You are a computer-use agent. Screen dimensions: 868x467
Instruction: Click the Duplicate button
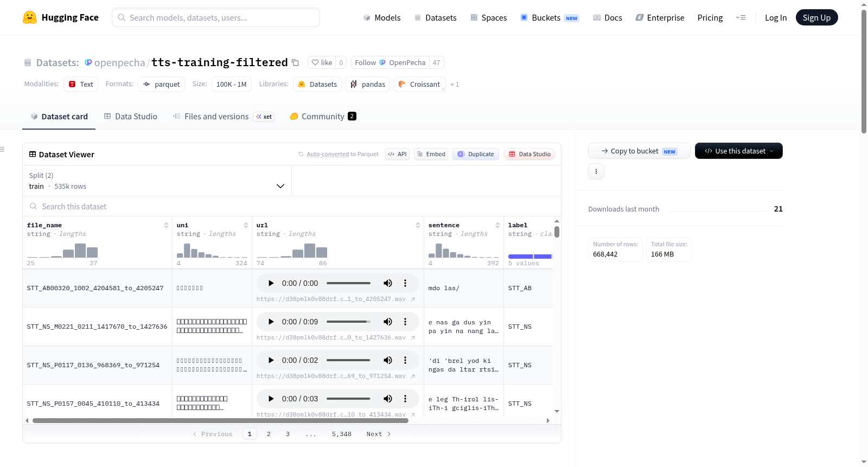(476, 154)
